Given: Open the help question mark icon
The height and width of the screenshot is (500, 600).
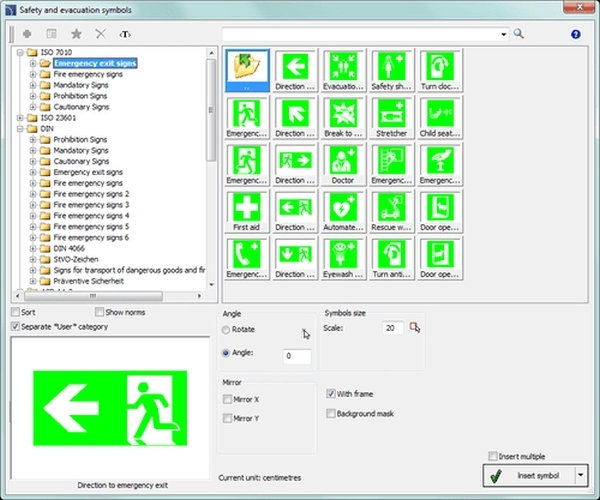Looking at the screenshot, I should click(x=575, y=34).
